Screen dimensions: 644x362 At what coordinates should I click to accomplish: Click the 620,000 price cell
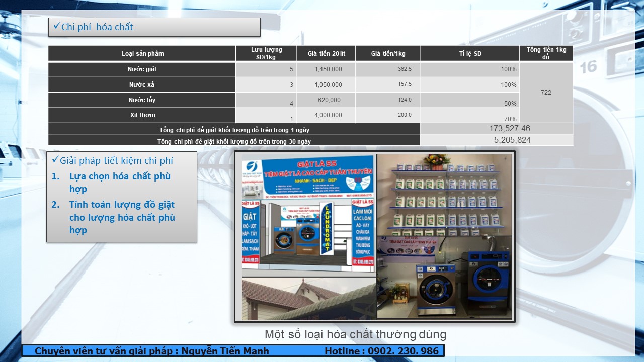tap(326, 100)
